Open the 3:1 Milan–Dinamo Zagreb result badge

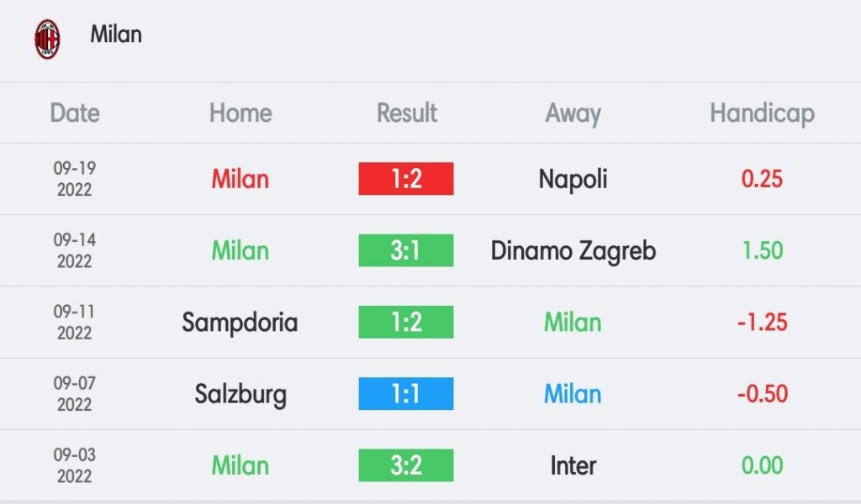point(406,250)
